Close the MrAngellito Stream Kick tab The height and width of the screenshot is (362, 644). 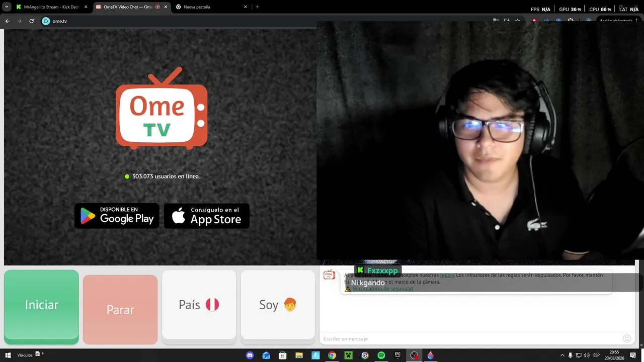(x=86, y=7)
